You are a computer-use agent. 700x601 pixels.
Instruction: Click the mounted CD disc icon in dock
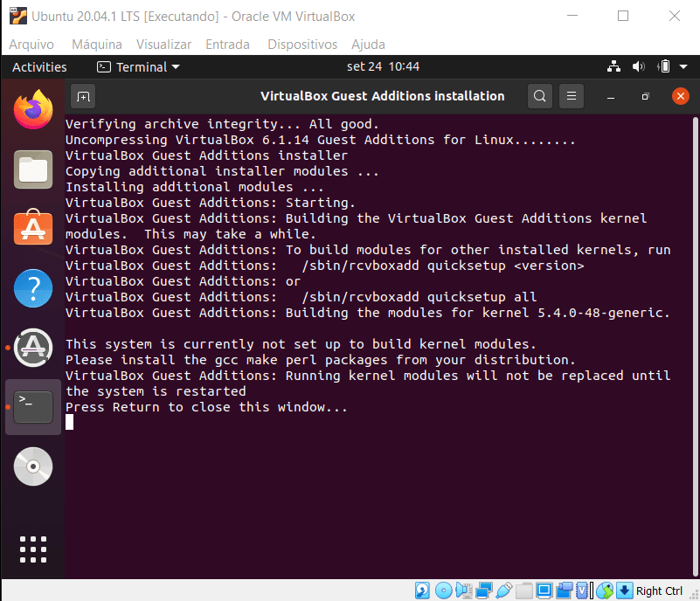point(33,466)
